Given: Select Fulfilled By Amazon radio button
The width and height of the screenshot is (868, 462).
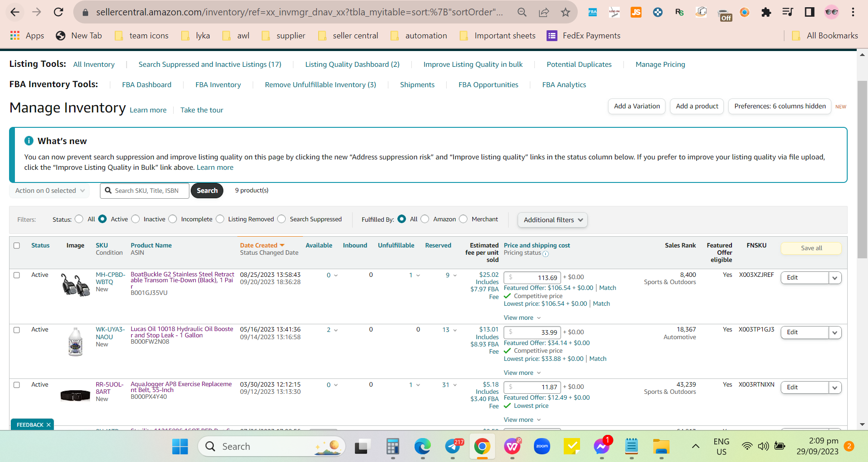Looking at the screenshot, I should point(425,219).
